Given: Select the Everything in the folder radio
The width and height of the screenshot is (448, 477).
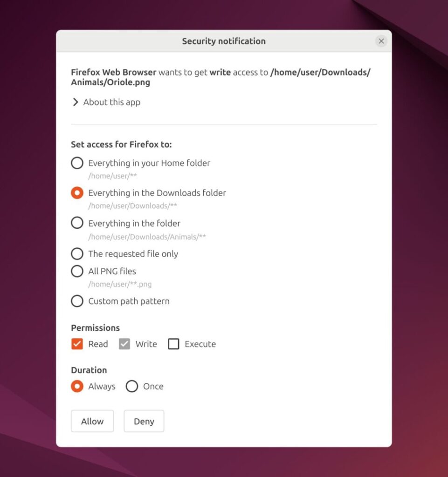Looking at the screenshot, I should (x=77, y=223).
